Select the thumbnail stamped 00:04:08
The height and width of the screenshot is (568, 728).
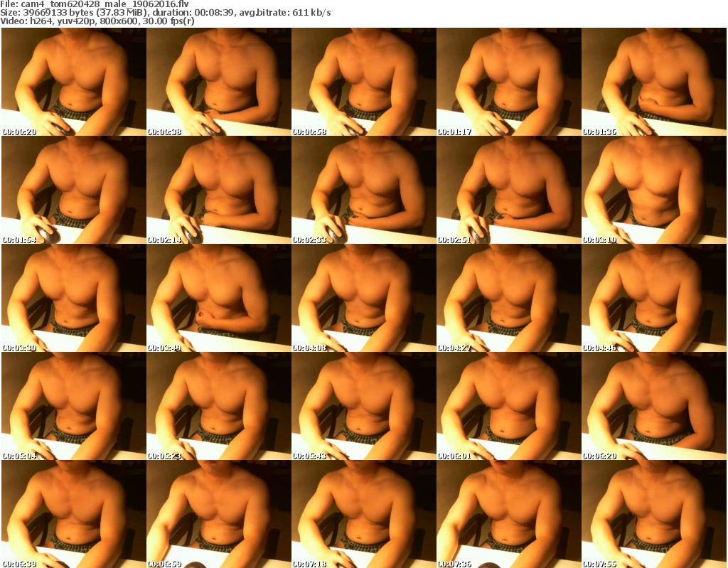click(x=364, y=298)
